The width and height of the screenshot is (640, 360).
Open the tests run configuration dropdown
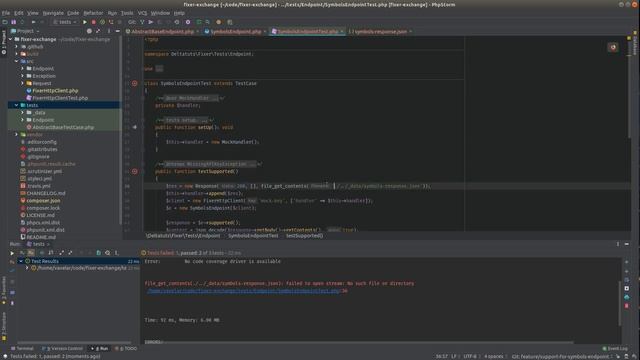click(64, 22)
